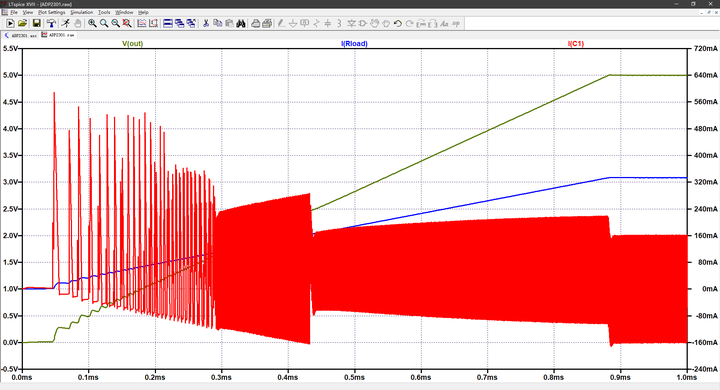The image size is (720, 390).
Task: Click the Zoom to Fit magnifier with red X
Action: 127,23
